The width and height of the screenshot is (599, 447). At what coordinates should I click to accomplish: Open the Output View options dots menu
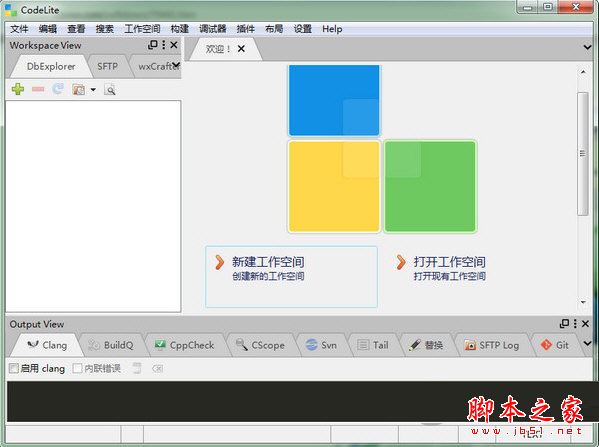click(x=575, y=324)
